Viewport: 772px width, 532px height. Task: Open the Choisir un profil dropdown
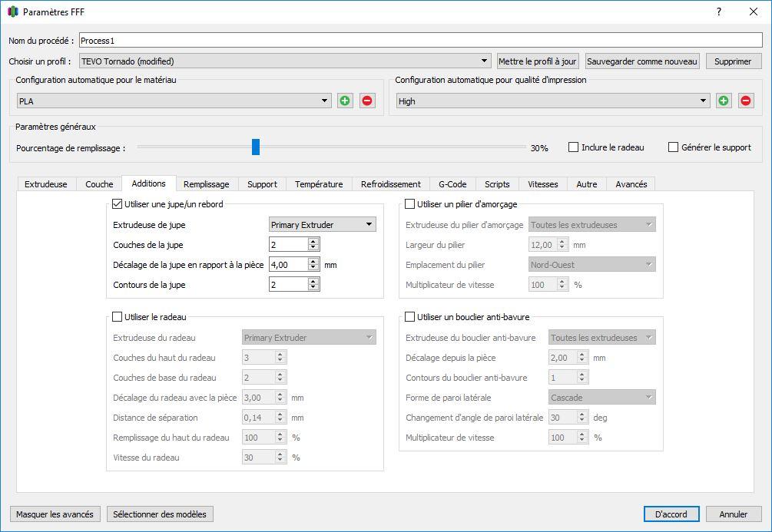pyautogui.click(x=285, y=61)
